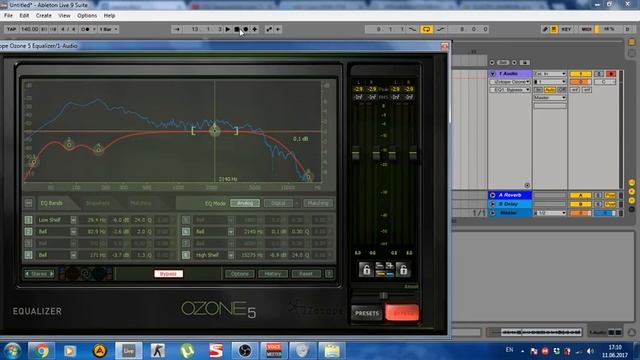Toggle EQ band 1 enable box
640x360 pixels.
28,220
